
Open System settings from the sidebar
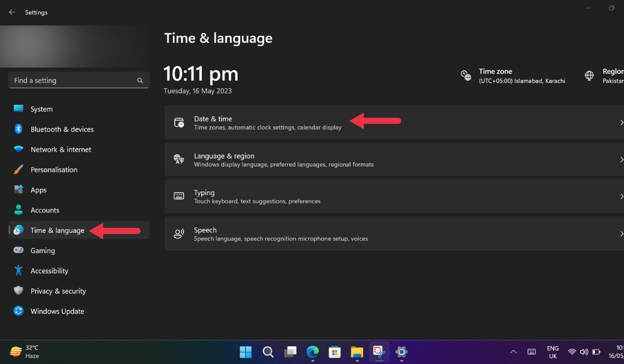(x=42, y=109)
